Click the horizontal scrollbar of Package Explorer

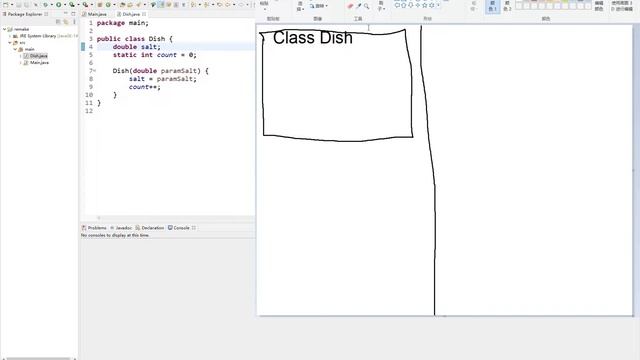(x=39, y=359)
